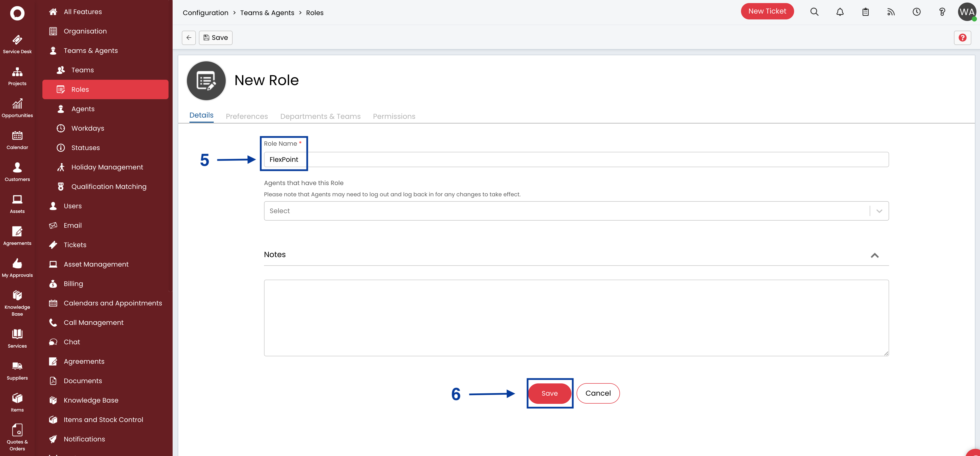Open the clipboard tasks icon

point(865,12)
